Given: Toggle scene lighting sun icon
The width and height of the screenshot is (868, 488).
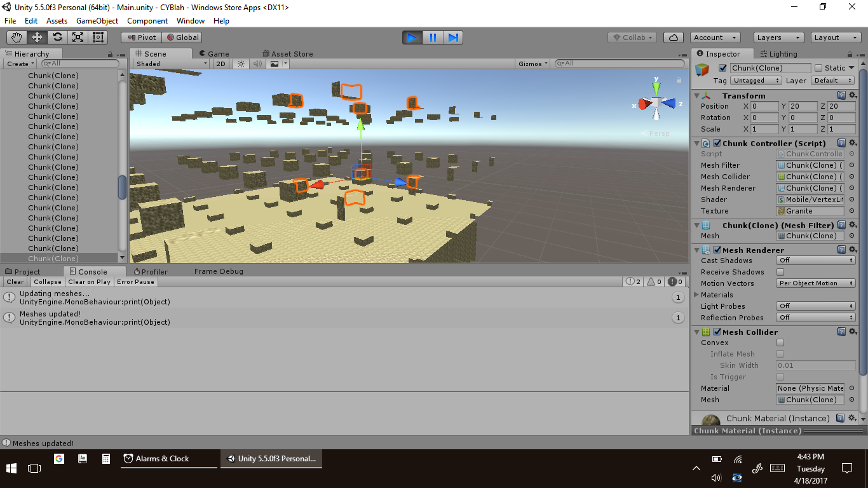Looking at the screenshot, I should coord(241,64).
